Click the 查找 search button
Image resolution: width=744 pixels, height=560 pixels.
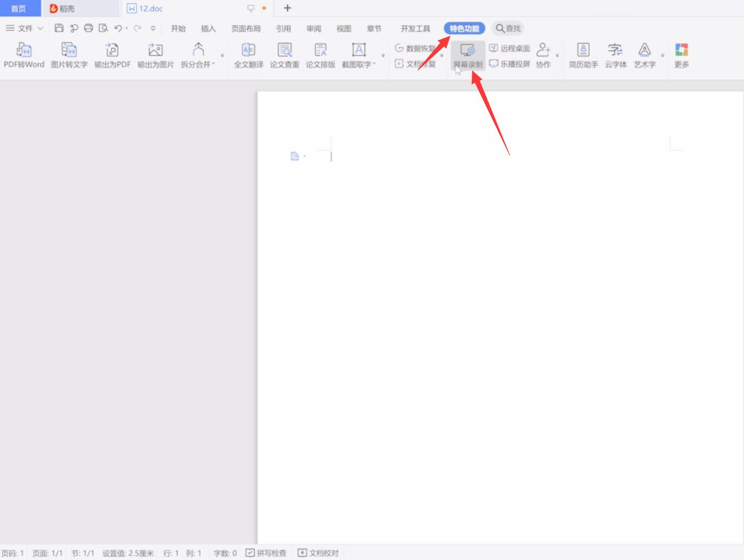coord(508,29)
